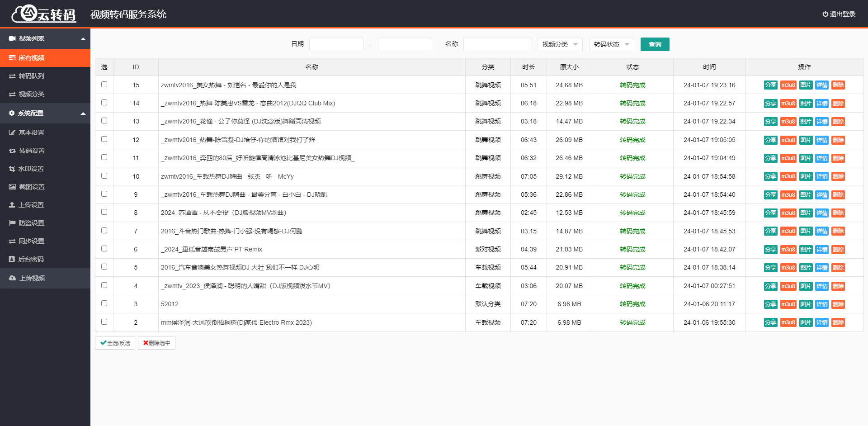Tick the checkbox for video 52012
Viewport: 868px width, 426px height.
coord(104,303)
